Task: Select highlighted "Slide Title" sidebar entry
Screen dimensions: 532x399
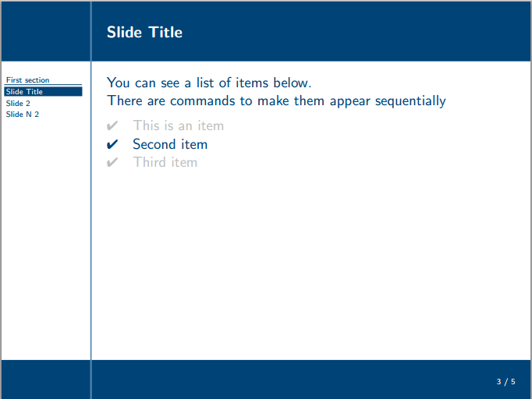Action: point(24,92)
